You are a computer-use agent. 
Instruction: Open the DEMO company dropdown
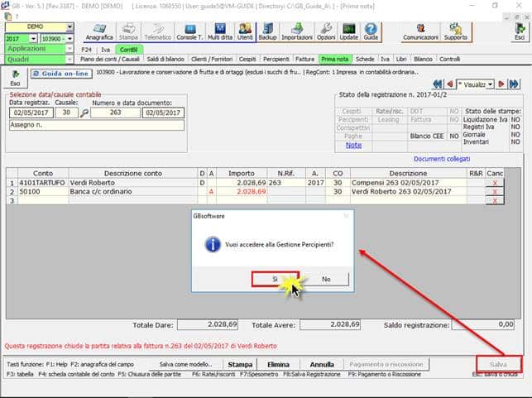point(69,26)
